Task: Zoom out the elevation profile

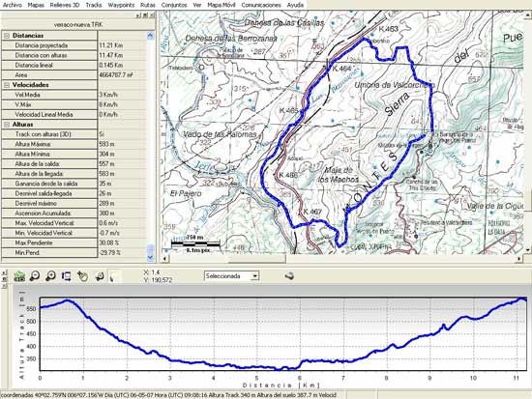Action: coord(35,276)
